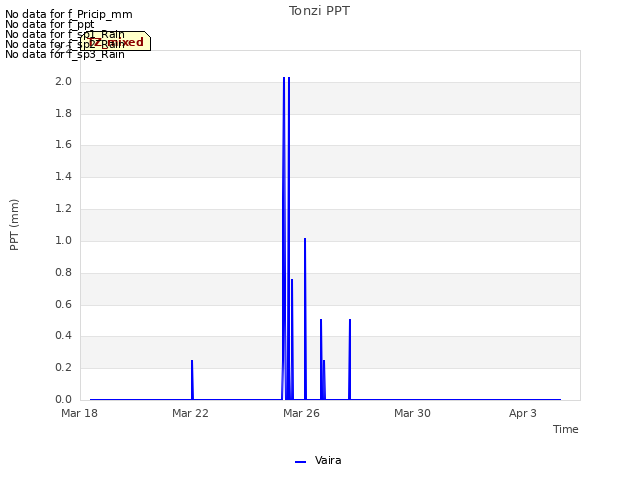This screenshot has height=480, width=640.
Task: Click the Mar 18 x-axis label
Action: pyautogui.click(x=79, y=413)
